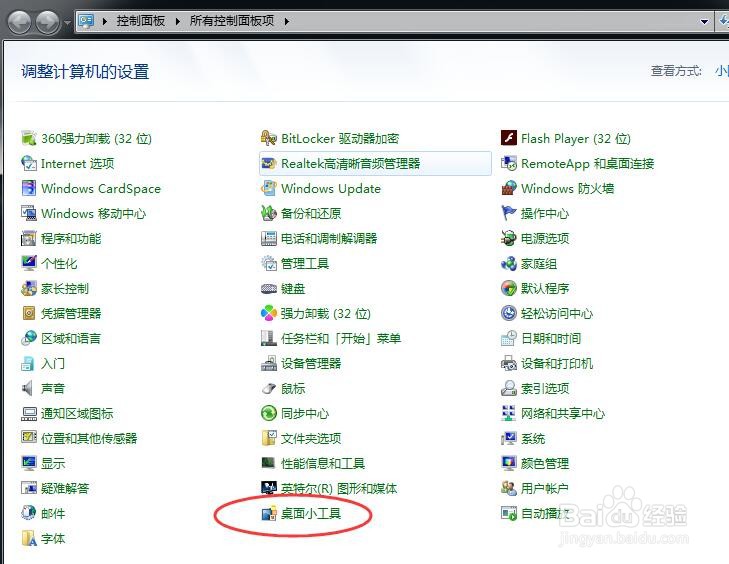This screenshot has width=729, height=564.
Task: Open the RemoteApp 和桌面连接 link
Action: 588,164
